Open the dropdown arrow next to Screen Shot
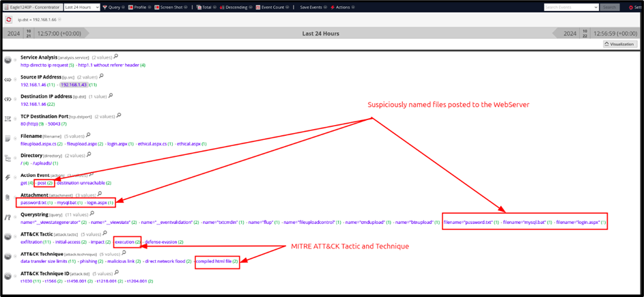This screenshot has width=644, height=297. point(186,8)
